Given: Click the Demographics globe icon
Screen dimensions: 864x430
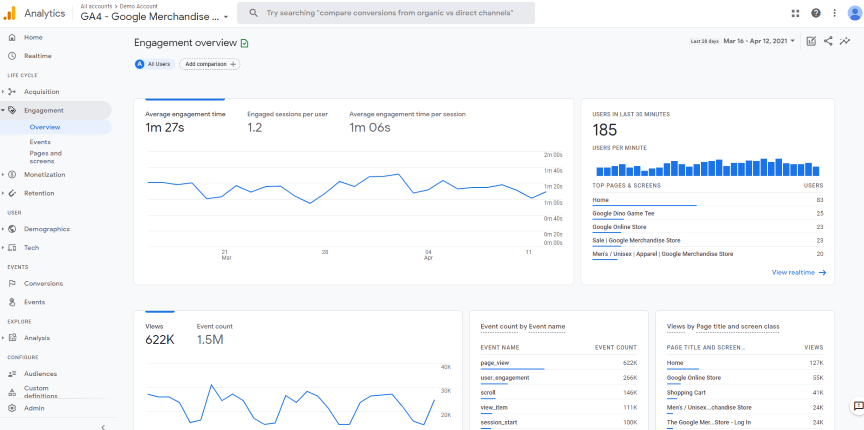Looking at the screenshot, I should [x=12, y=229].
